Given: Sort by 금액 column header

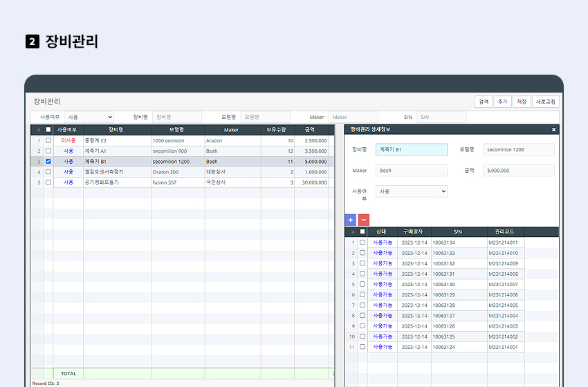Looking at the screenshot, I should point(311,130).
